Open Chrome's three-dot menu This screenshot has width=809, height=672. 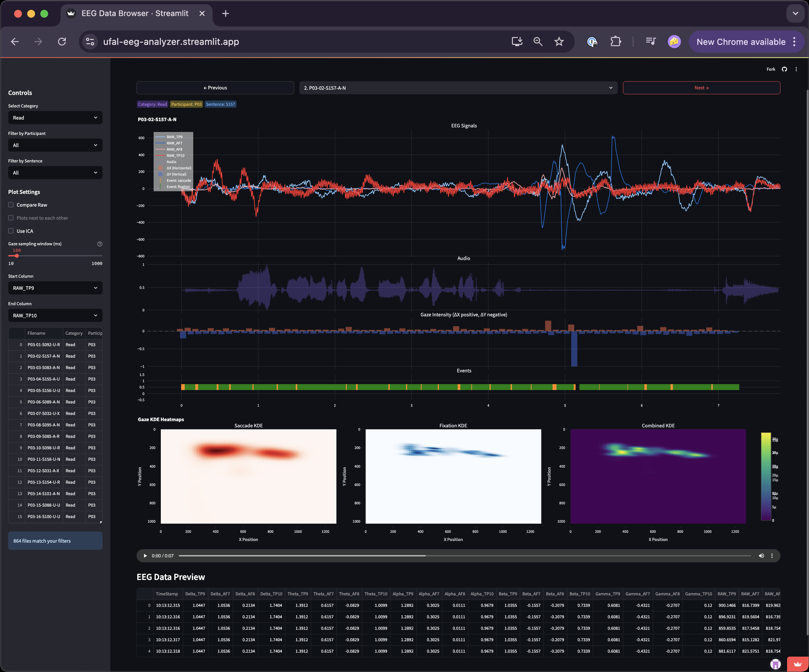click(x=794, y=42)
